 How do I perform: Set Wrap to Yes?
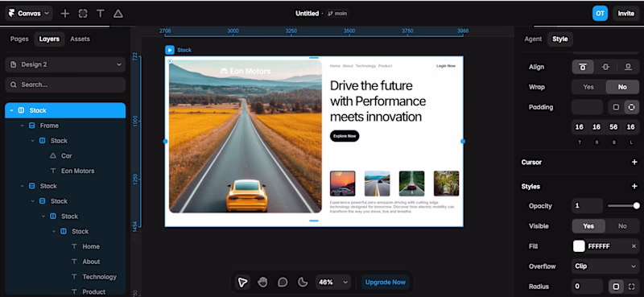588,87
